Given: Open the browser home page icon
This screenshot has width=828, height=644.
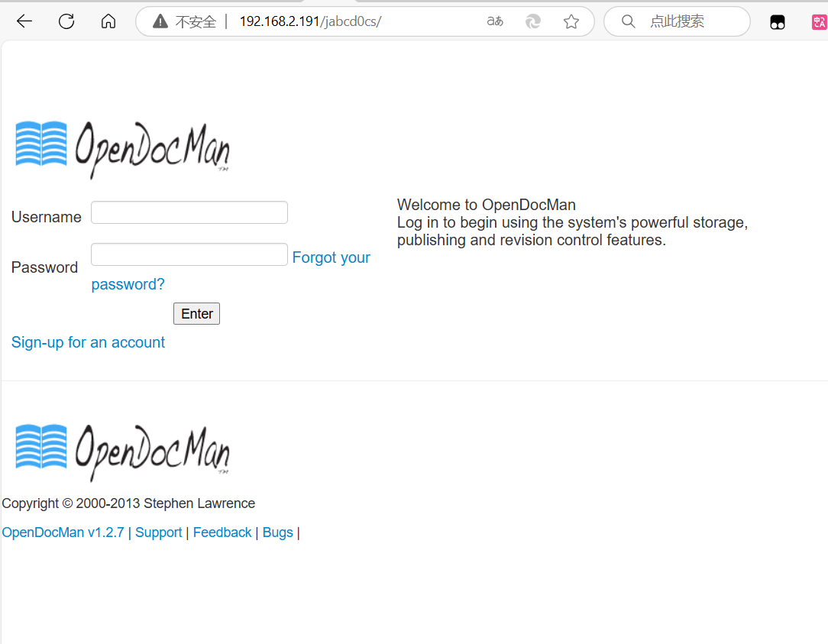Looking at the screenshot, I should pyautogui.click(x=108, y=21).
